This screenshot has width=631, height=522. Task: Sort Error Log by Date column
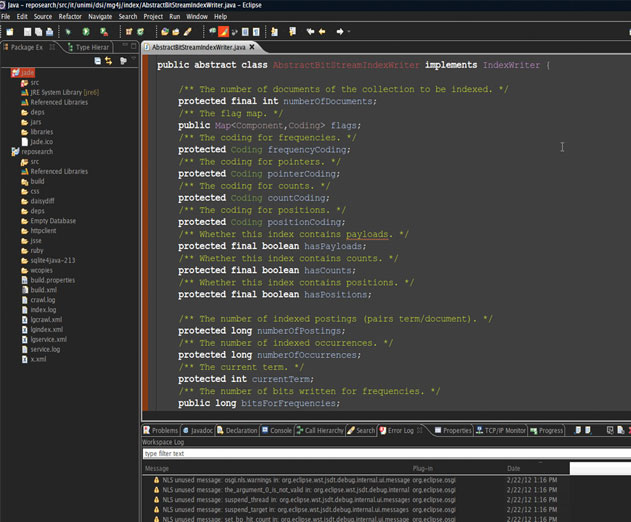tap(537, 468)
